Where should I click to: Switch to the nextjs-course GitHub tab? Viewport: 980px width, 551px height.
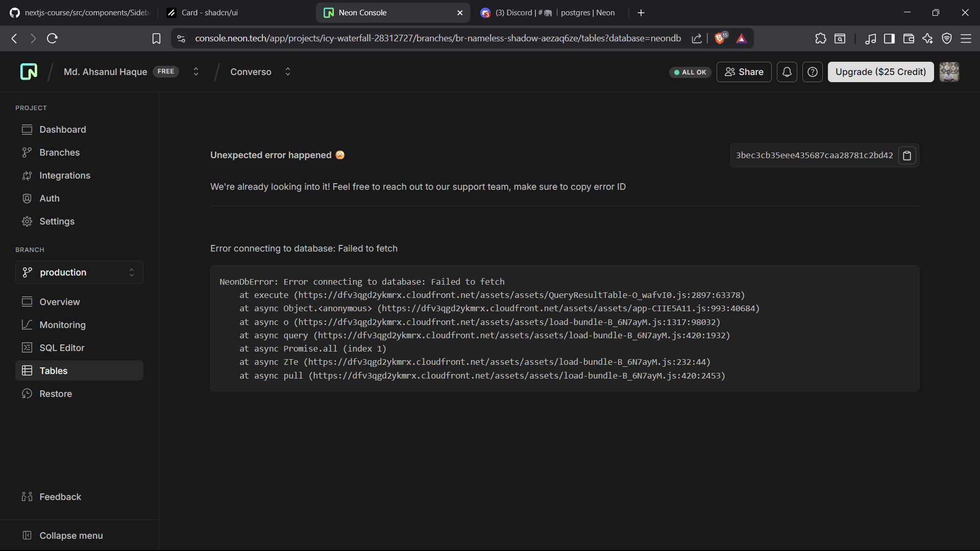tap(79, 13)
